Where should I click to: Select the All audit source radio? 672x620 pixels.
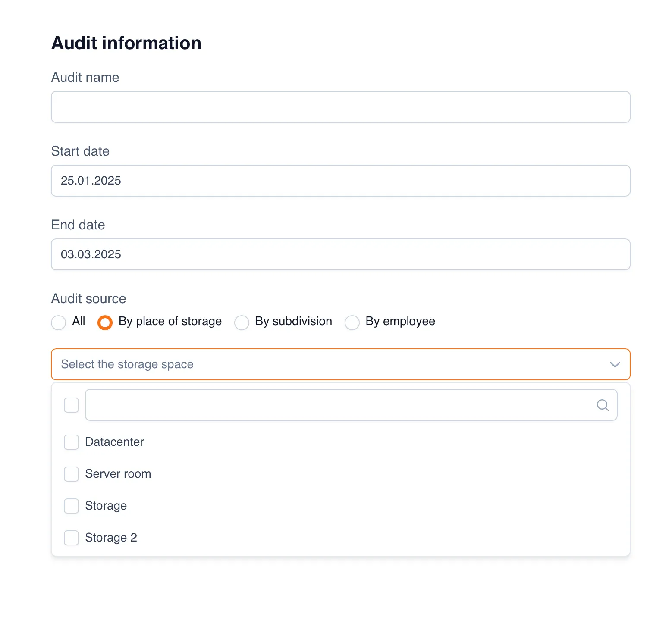pyautogui.click(x=59, y=323)
